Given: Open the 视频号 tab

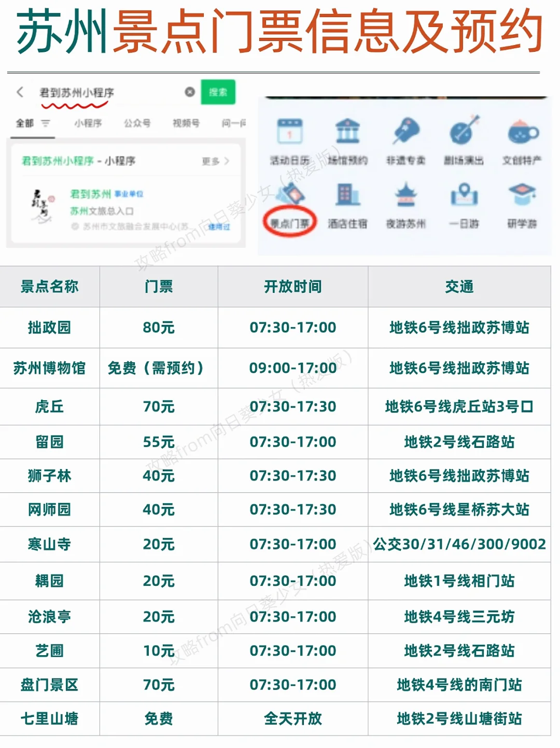Looking at the screenshot, I should [x=185, y=123].
